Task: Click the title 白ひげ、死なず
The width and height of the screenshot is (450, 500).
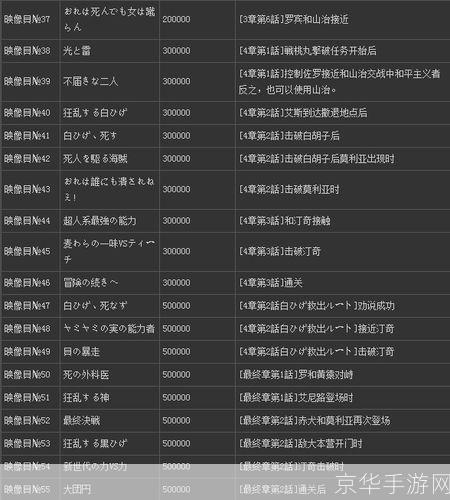Action: point(95,306)
